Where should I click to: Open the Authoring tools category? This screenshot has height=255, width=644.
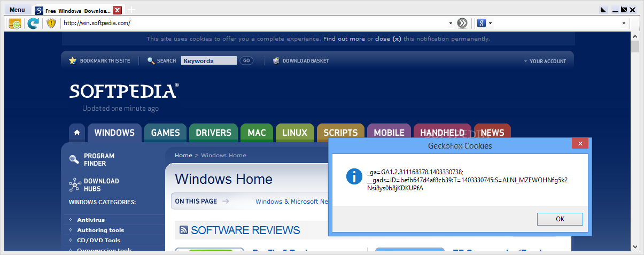click(100, 230)
